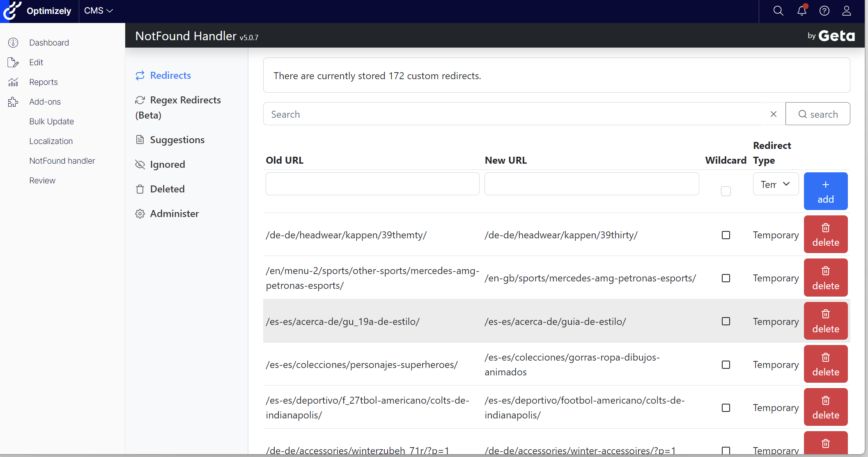Open the global search magnifier
The width and height of the screenshot is (868, 457).
point(778,11)
